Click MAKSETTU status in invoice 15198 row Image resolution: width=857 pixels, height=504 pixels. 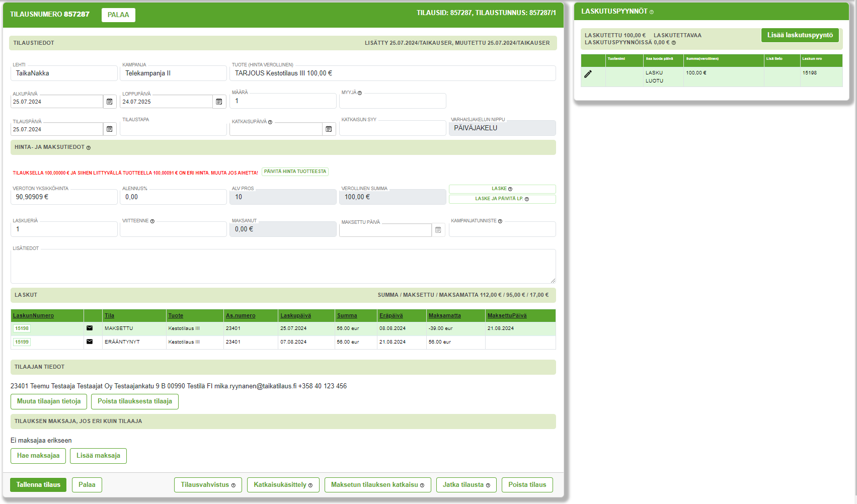(x=119, y=328)
